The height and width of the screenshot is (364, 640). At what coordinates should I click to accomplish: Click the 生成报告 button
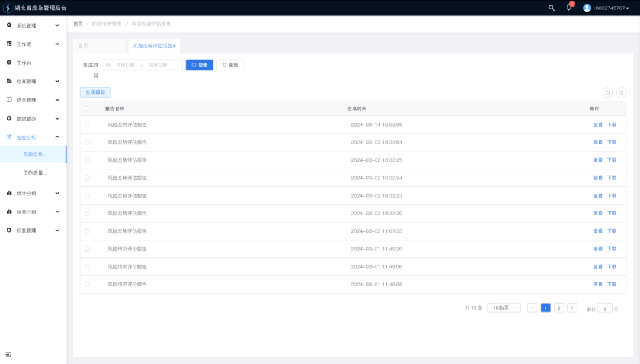95,92
